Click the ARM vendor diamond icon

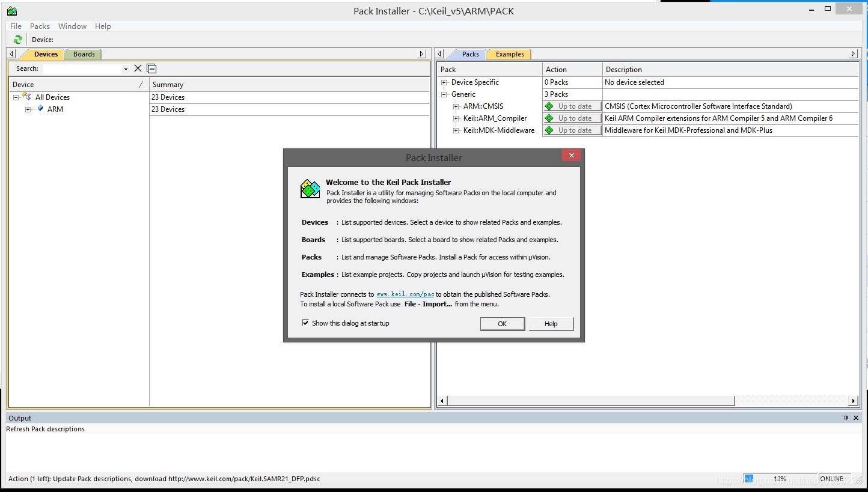coord(40,109)
